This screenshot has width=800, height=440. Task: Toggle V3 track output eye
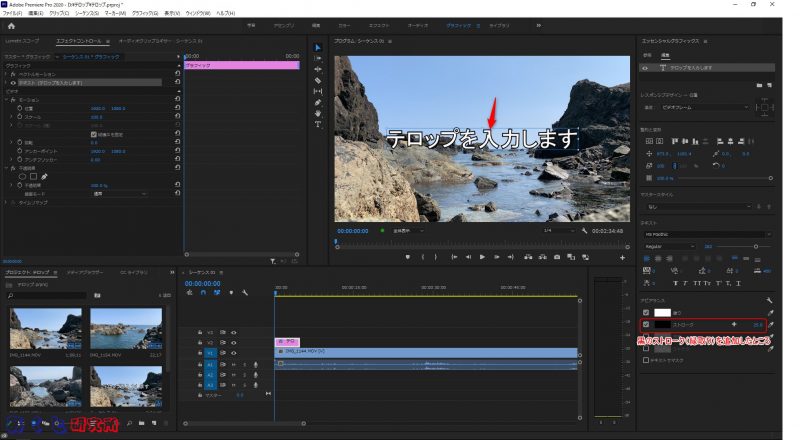point(234,332)
